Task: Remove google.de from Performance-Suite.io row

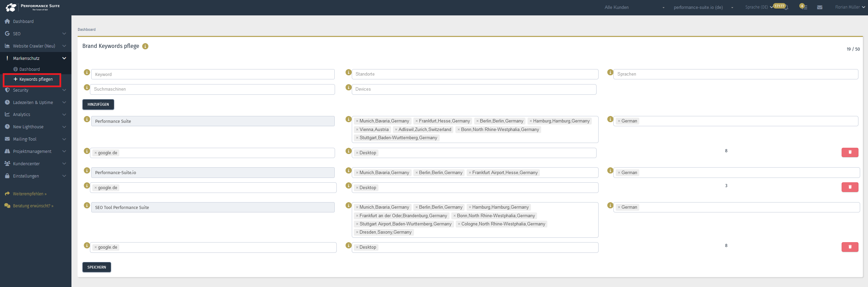Action: tap(95, 188)
